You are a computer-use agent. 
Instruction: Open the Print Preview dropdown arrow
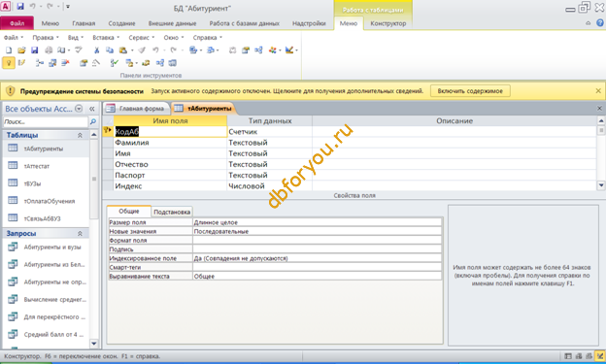69,50
